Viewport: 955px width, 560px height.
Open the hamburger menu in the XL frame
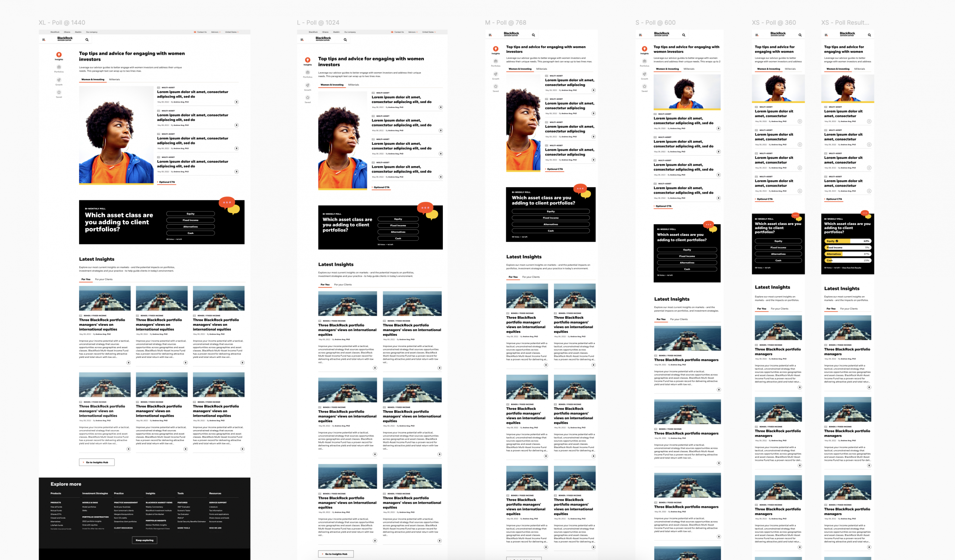click(44, 40)
